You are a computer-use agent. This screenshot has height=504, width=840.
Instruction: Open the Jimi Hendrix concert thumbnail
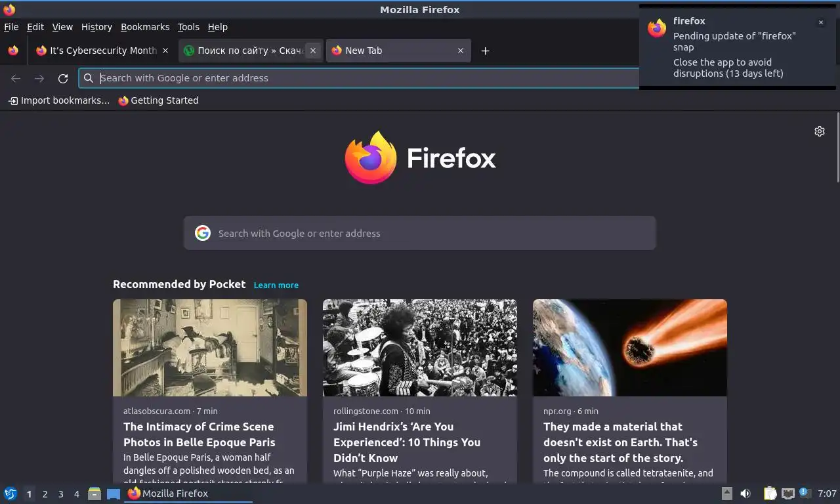click(x=420, y=348)
